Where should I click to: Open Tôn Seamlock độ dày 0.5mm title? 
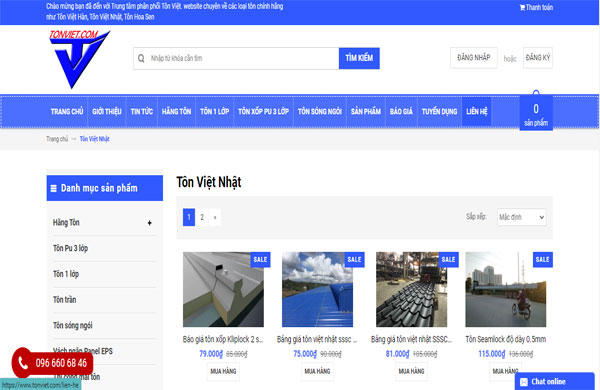pyautogui.click(x=505, y=339)
